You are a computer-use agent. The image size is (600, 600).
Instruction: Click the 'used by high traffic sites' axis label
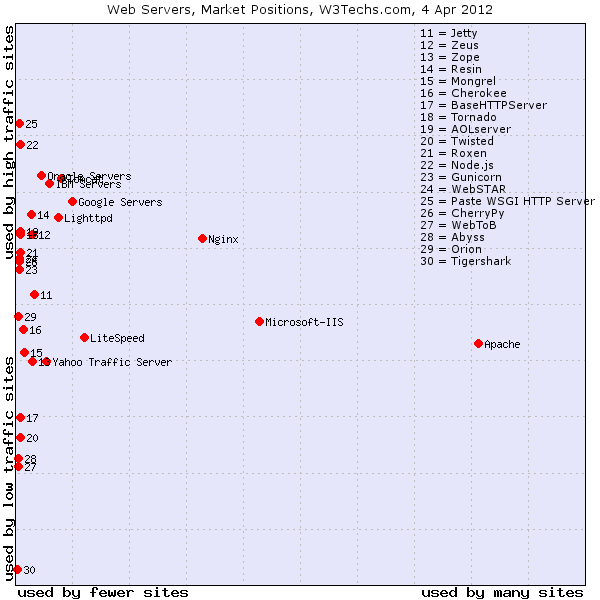click(x=8, y=142)
